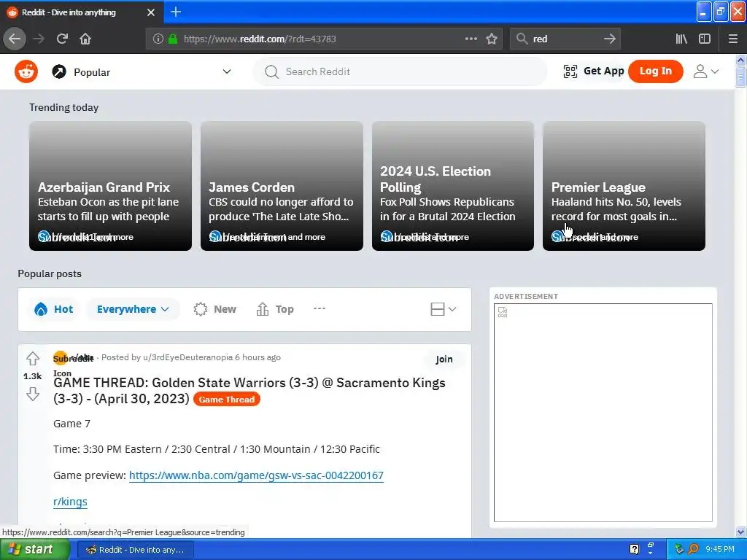Click the browser forward arrow
This screenshot has height=560, width=747.
39,39
